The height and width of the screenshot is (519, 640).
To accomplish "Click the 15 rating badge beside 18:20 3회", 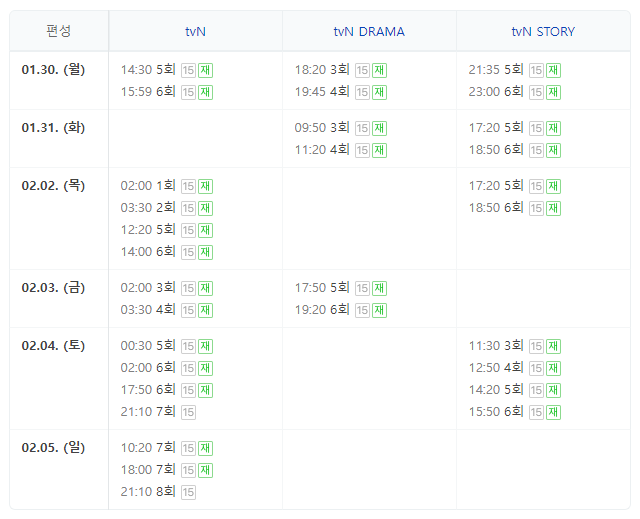I will pyautogui.click(x=362, y=70).
